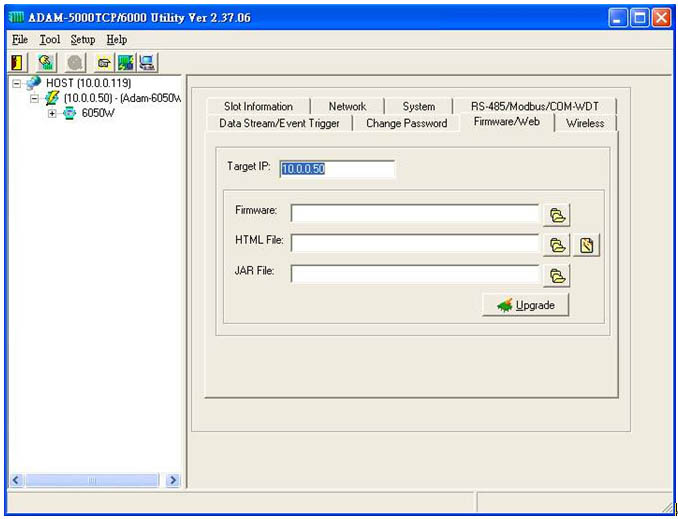678x519 pixels.
Task: Click the lightning bolt device icon
Action: (x=52, y=99)
